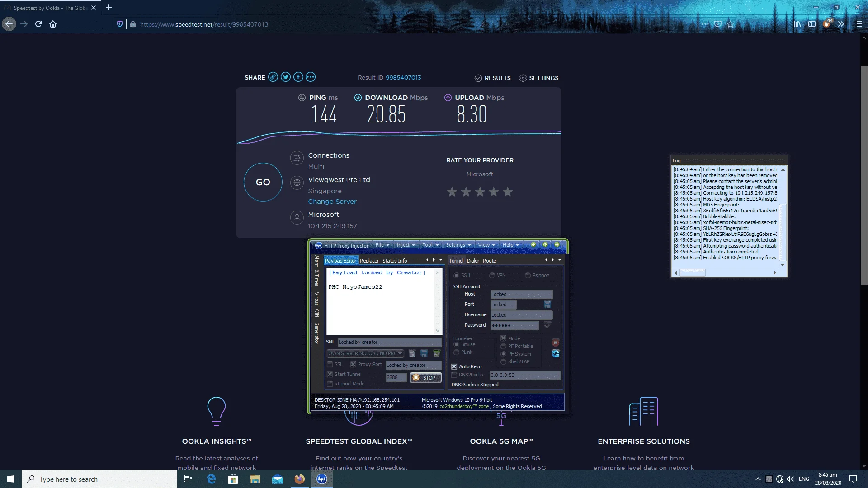Screen dimensions: 868x488
Task: Save the config with floppy icon
Action: (x=424, y=353)
